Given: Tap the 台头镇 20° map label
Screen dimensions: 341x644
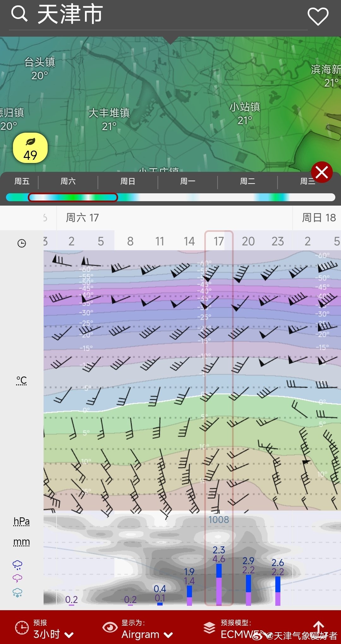Looking at the screenshot, I should click(39, 69).
